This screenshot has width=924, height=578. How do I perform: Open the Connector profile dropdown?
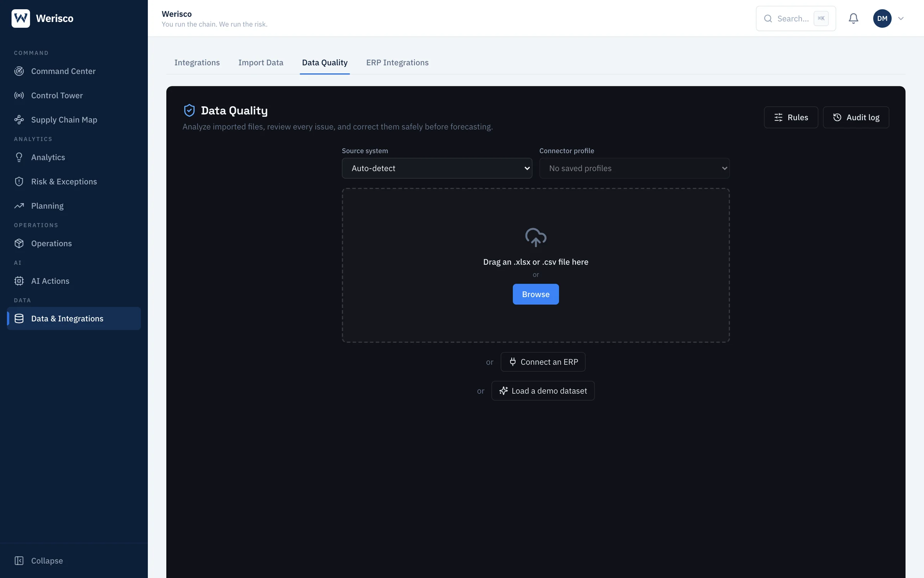[634, 168]
